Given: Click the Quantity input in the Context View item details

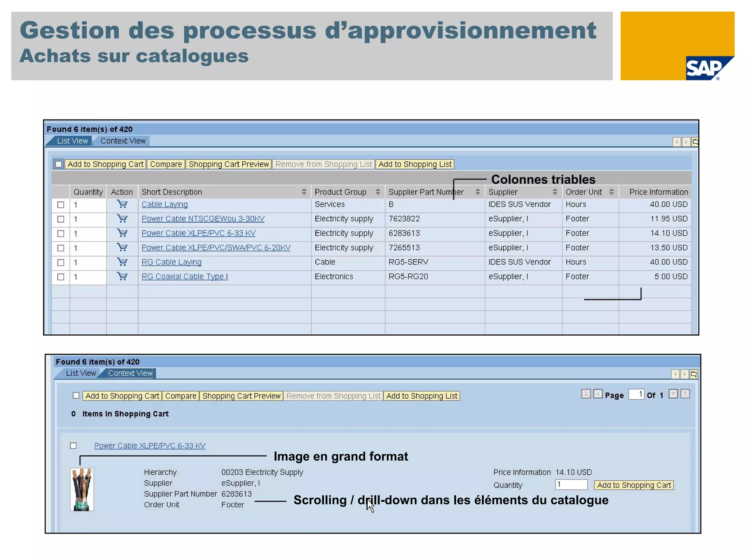Looking at the screenshot, I should (571, 485).
